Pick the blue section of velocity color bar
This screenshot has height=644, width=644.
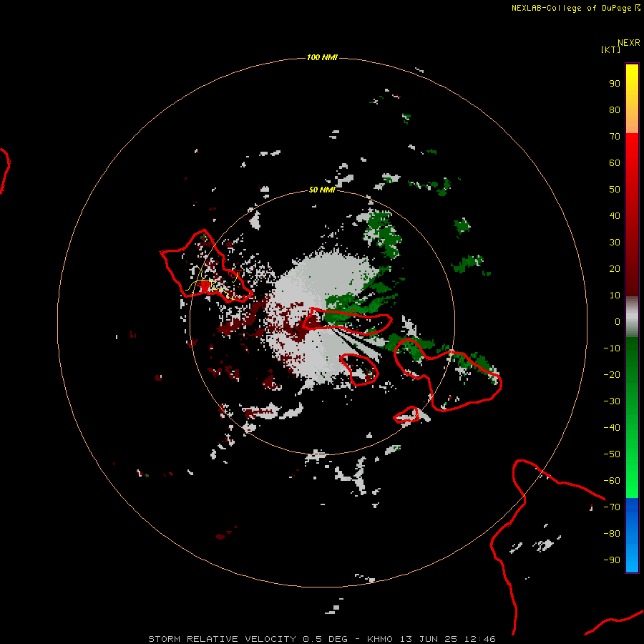point(632,535)
